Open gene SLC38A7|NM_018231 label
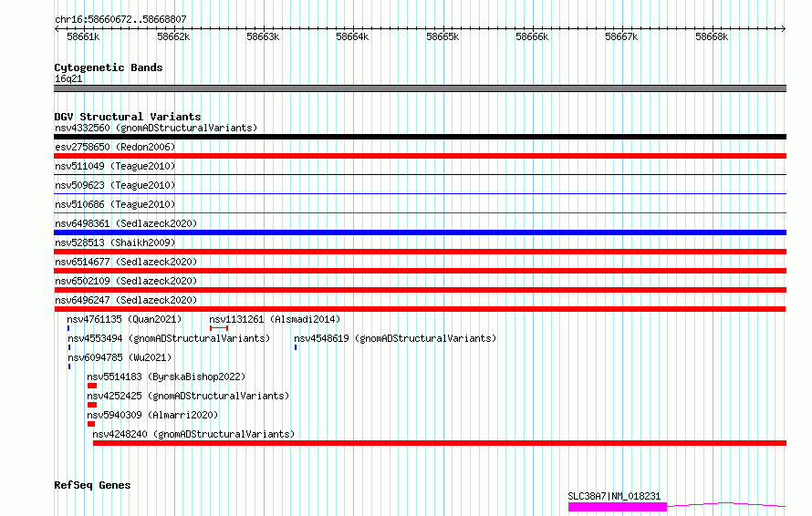Screen dimensions: 812x516 pos(614,496)
